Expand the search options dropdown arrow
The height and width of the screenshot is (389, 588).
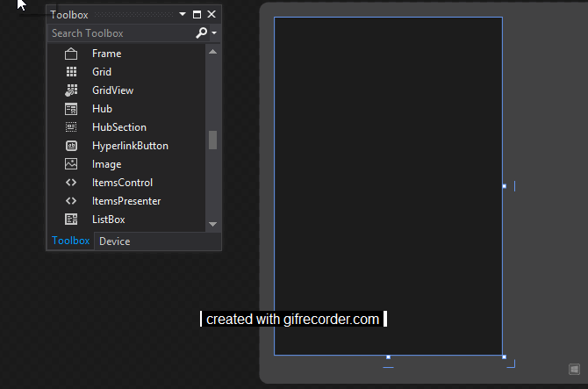pyautogui.click(x=214, y=33)
